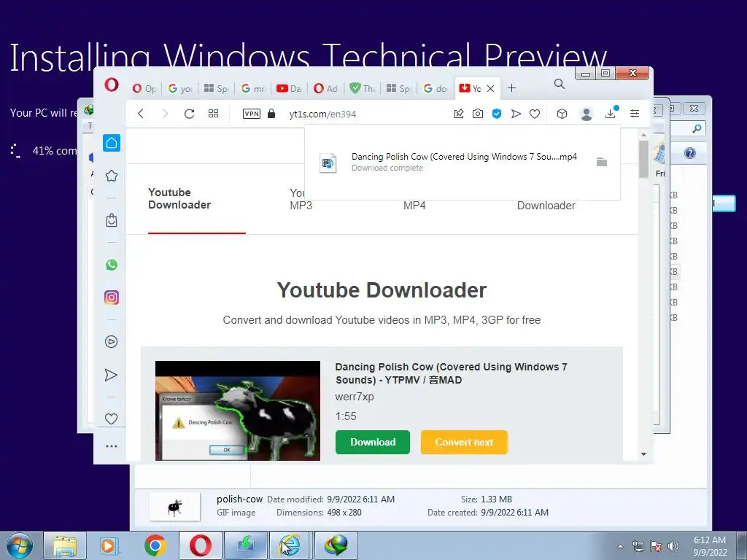Open the sidebar Player icon

pos(111,341)
